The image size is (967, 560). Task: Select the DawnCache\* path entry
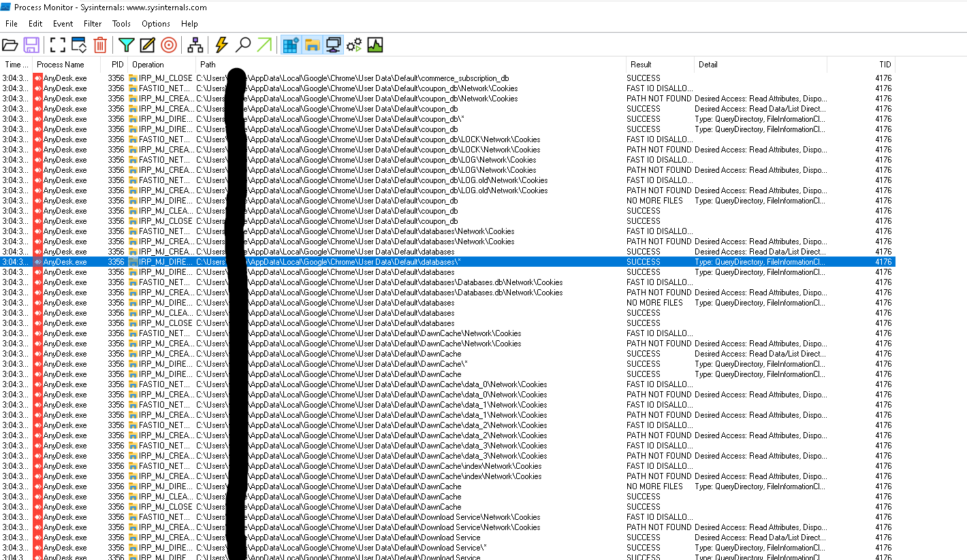332,364
